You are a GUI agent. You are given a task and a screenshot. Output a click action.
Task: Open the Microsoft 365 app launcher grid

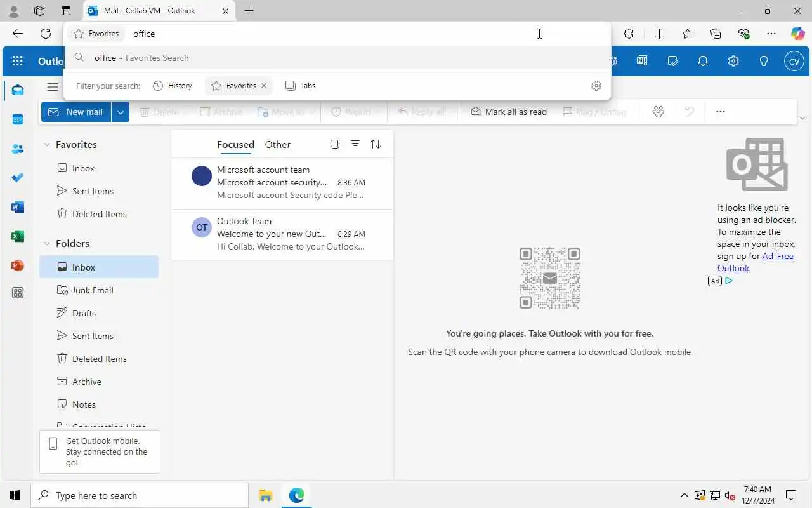click(x=18, y=61)
